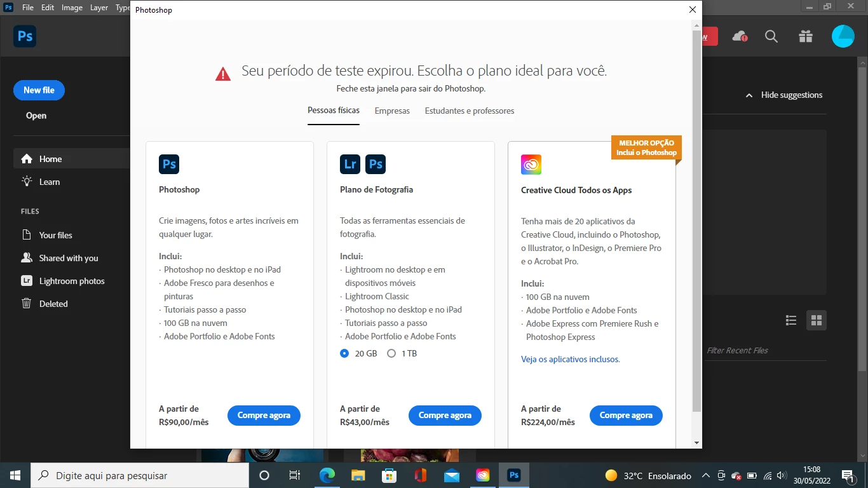Click Wi-Fi network tray icon

click(x=768, y=475)
